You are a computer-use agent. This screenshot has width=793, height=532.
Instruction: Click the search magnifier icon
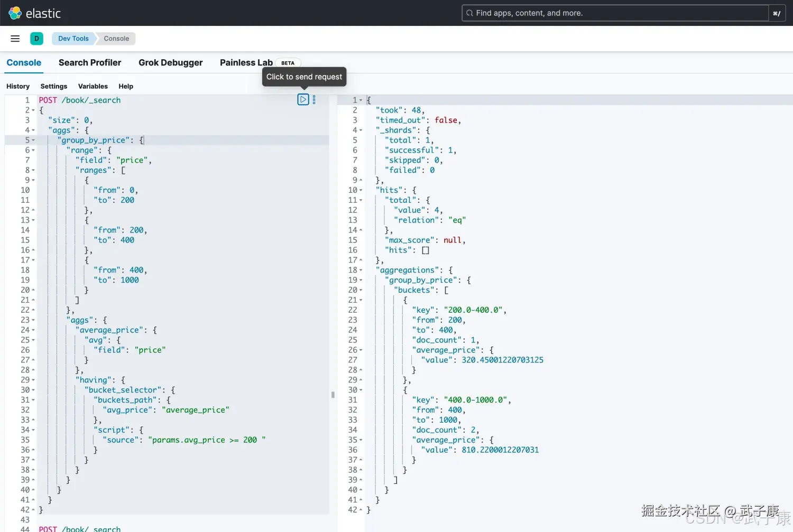click(x=469, y=13)
